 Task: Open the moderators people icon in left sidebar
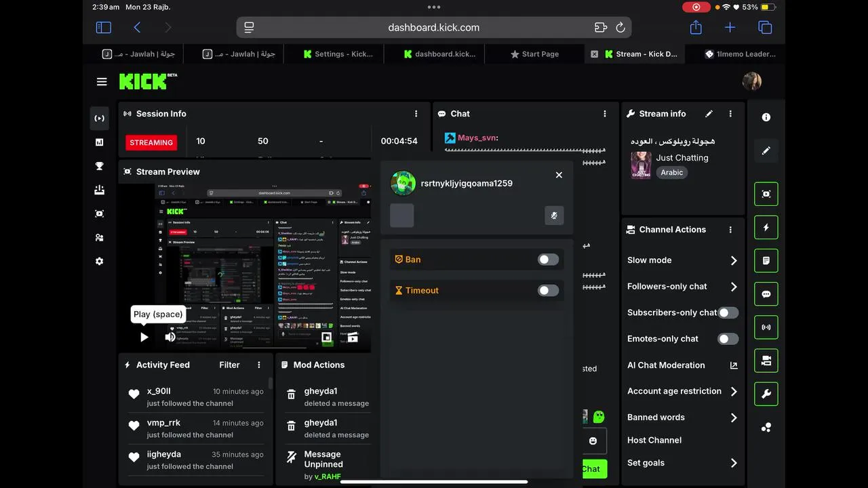100,237
